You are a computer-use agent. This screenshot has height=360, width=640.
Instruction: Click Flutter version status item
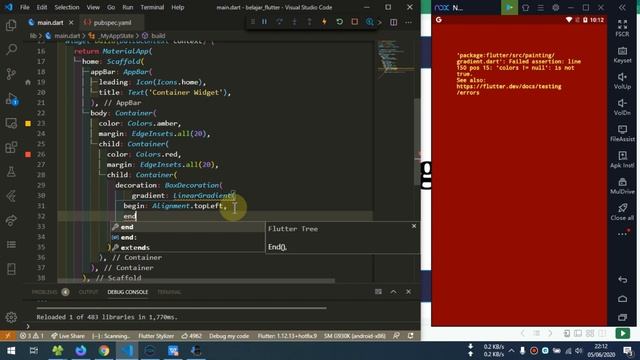(287, 336)
